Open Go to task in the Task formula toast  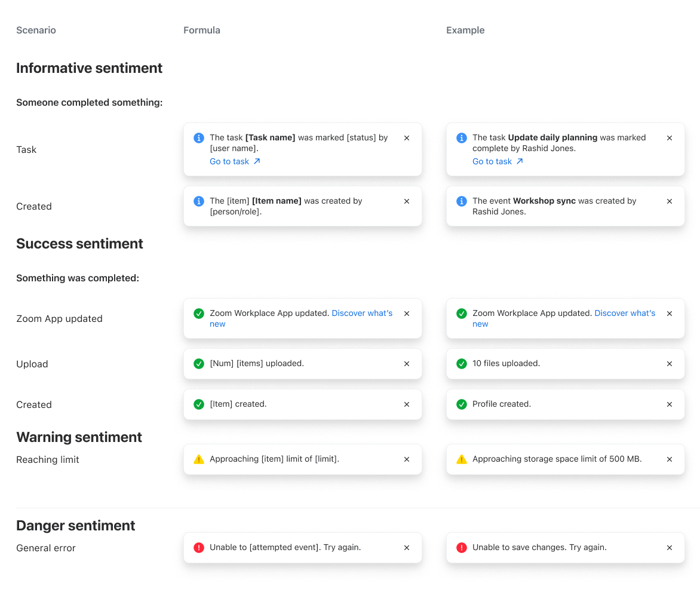[x=229, y=161]
